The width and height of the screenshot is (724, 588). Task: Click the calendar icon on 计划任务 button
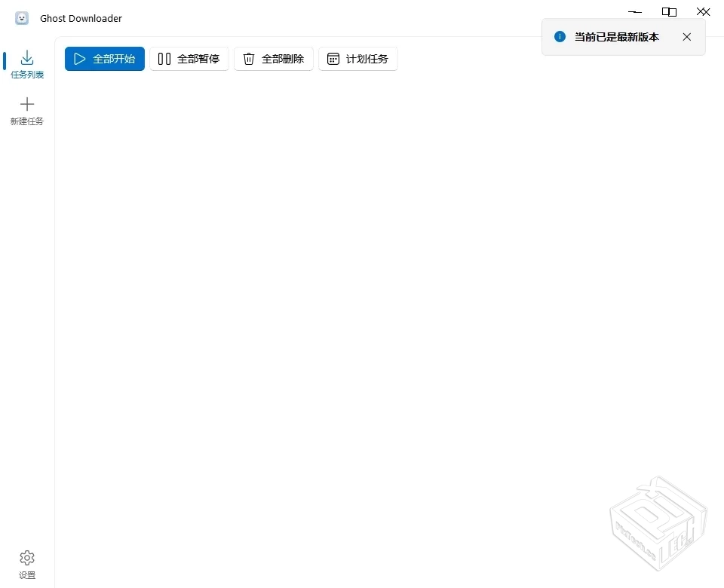pyautogui.click(x=333, y=59)
